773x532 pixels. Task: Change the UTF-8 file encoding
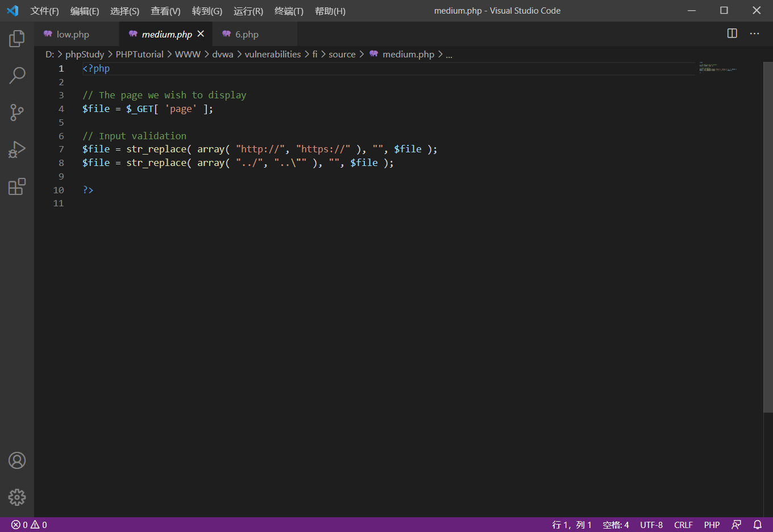pyautogui.click(x=651, y=525)
